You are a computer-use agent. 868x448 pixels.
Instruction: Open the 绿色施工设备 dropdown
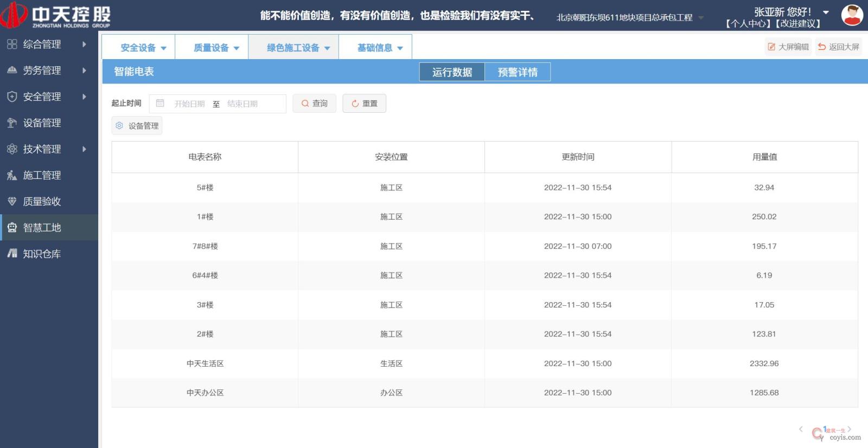coord(293,47)
